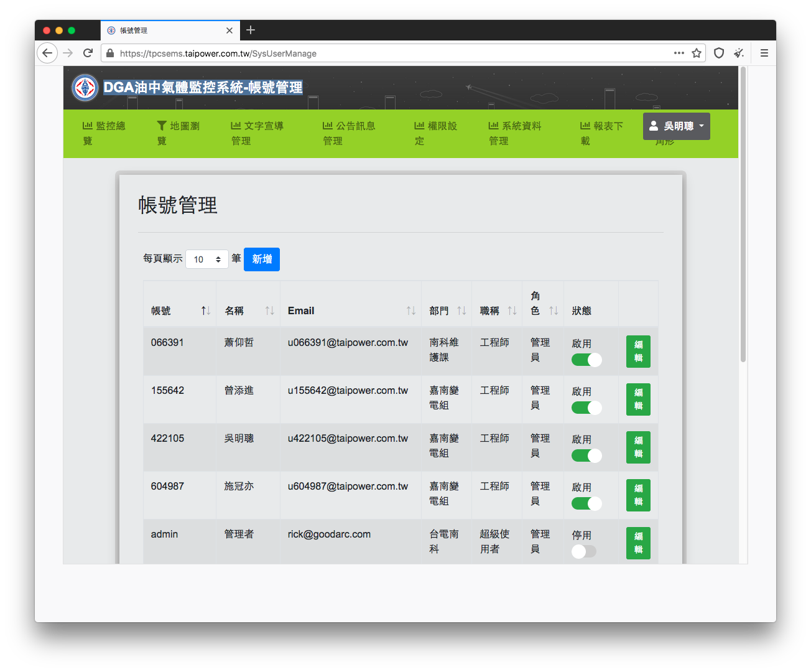Screen dimensions: 811x672
Task: Click 編輯 button for 155642 row
Action: 638,399
